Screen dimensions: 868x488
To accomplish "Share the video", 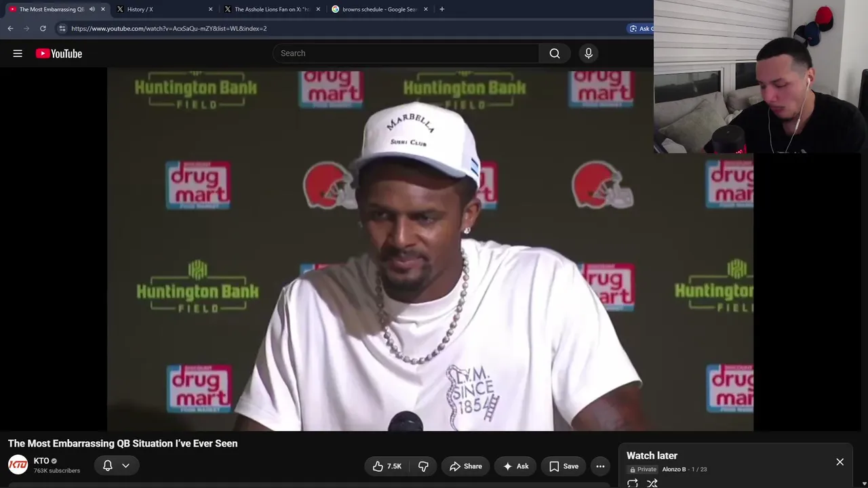I will 465,466.
